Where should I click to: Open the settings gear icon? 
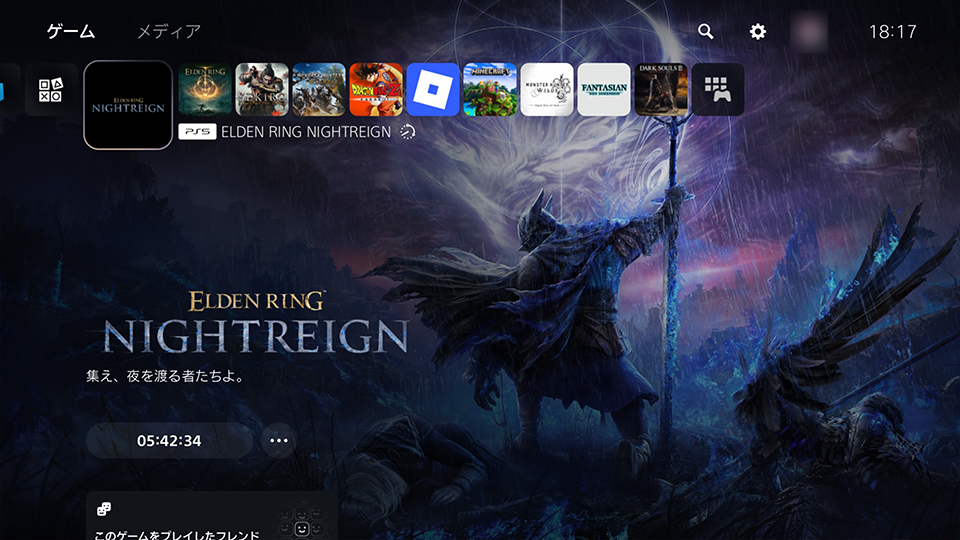(x=757, y=31)
